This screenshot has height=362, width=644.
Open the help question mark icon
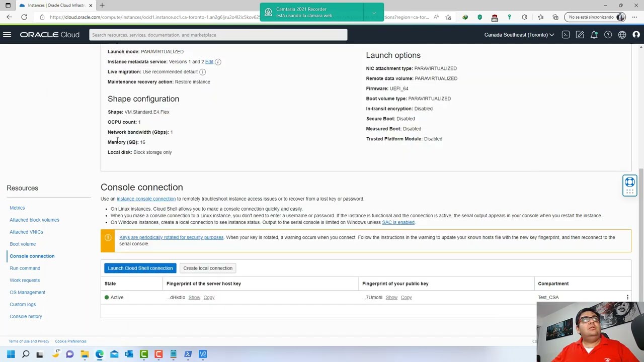(x=608, y=35)
